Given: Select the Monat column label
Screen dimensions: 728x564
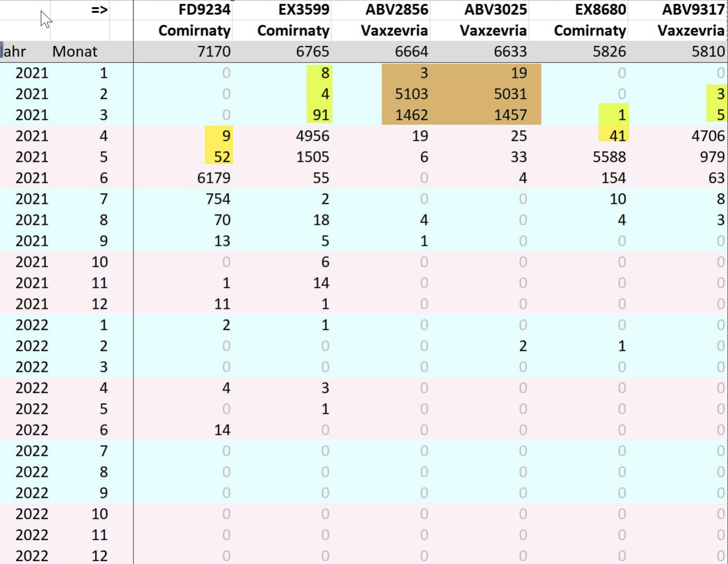Looking at the screenshot, I should 75,52.
